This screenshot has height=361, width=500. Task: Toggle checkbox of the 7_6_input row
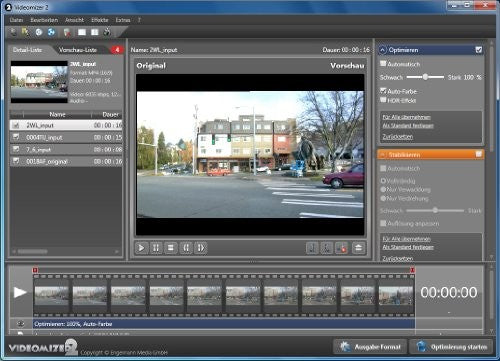point(16,149)
